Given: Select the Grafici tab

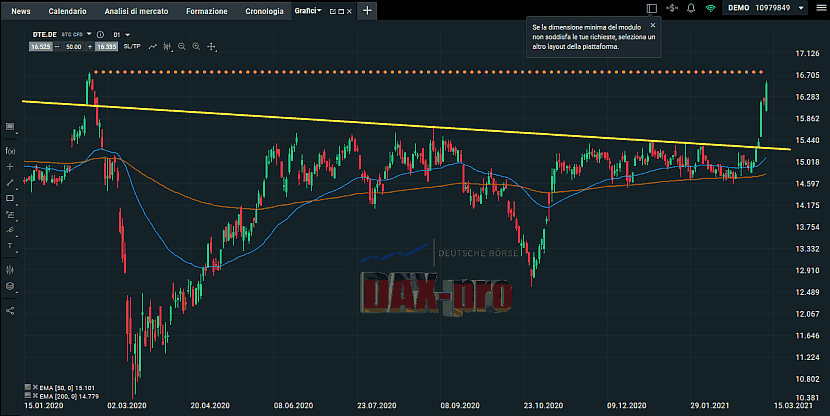Looking at the screenshot, I should (305, 11).
